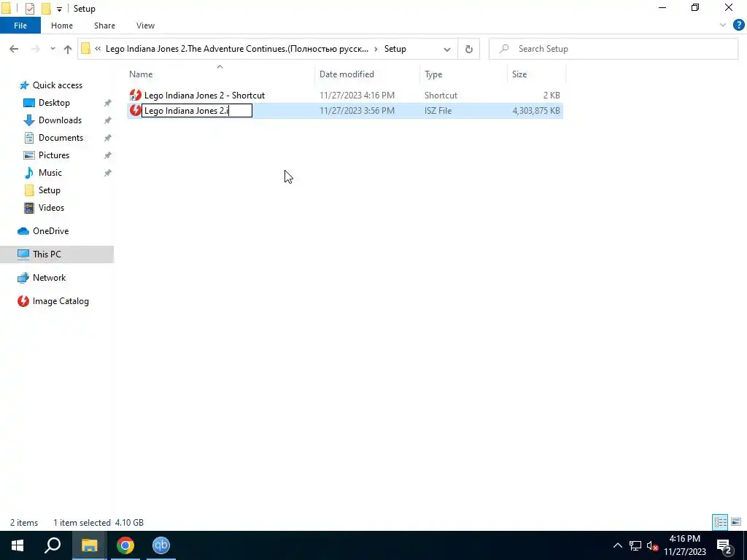Image resolution: width=747 pixels, height=560 pixels.
Task: Refresh the Setup folder view
Action: pos(469,49)
